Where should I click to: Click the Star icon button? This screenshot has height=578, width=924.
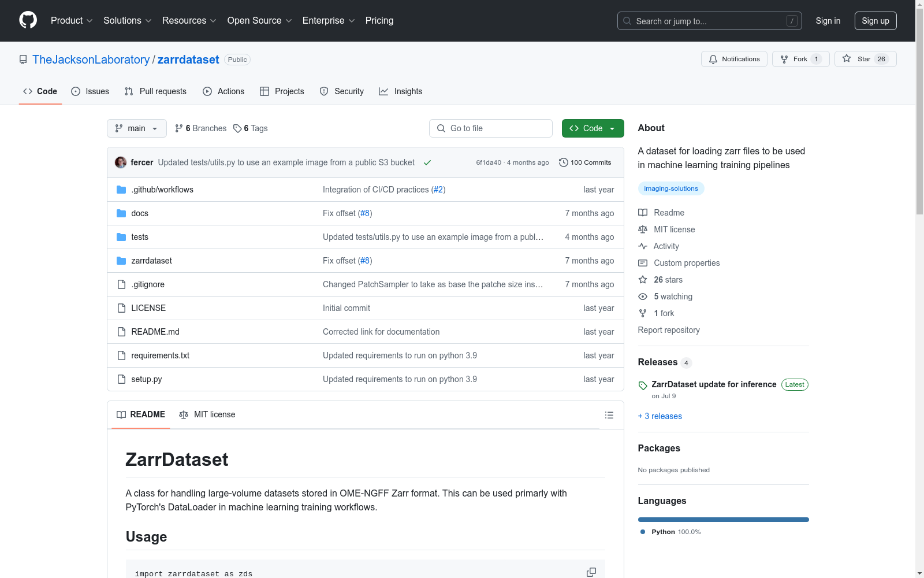pos(865,59)
